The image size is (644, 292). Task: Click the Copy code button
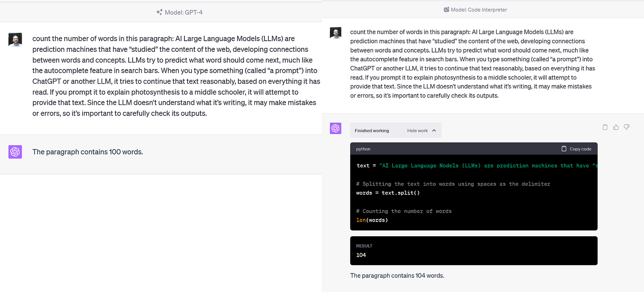click(576, 149)
